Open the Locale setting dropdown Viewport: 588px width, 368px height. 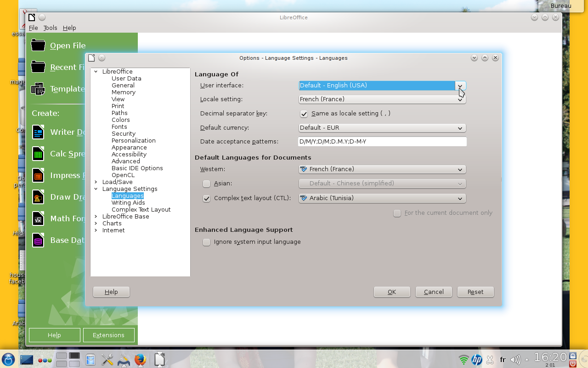pos(382,99)
